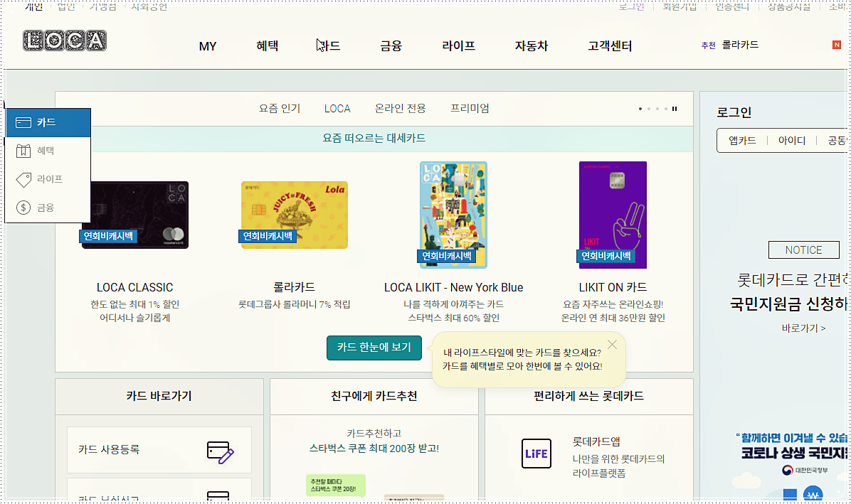Click 한도 없는 최대 1% 할인 description
Screen dimensions: 851x504
pyautogui.click(x=135, y=304)
